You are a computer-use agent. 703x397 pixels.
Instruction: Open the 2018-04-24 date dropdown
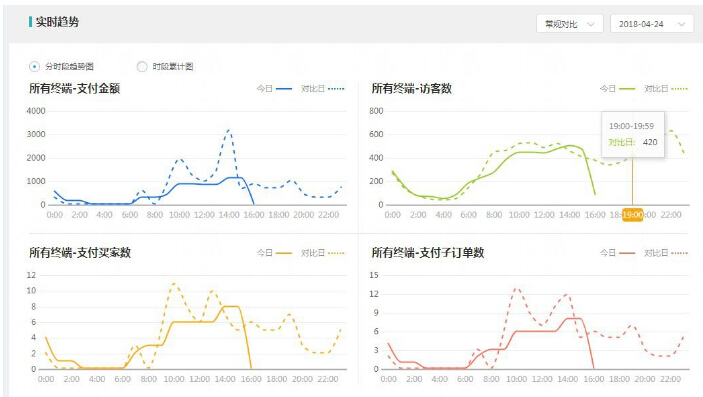[x=652, y=24]
